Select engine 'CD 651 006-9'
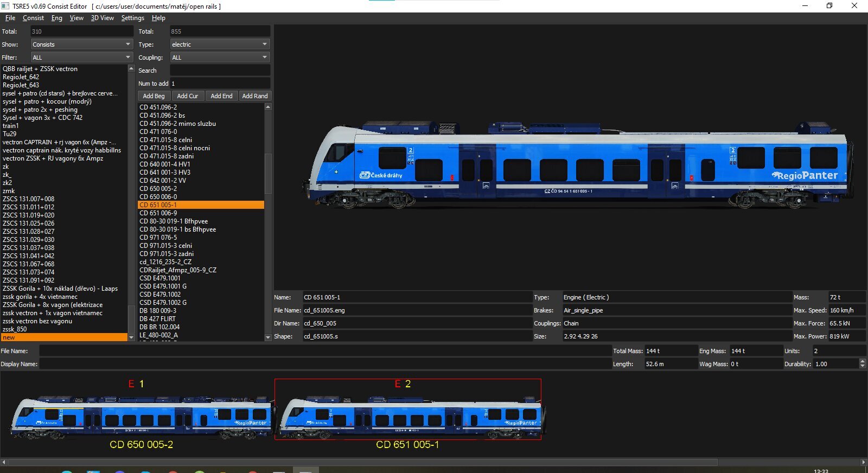This screenshot has height=473, width=868. (x=201, y=213)
